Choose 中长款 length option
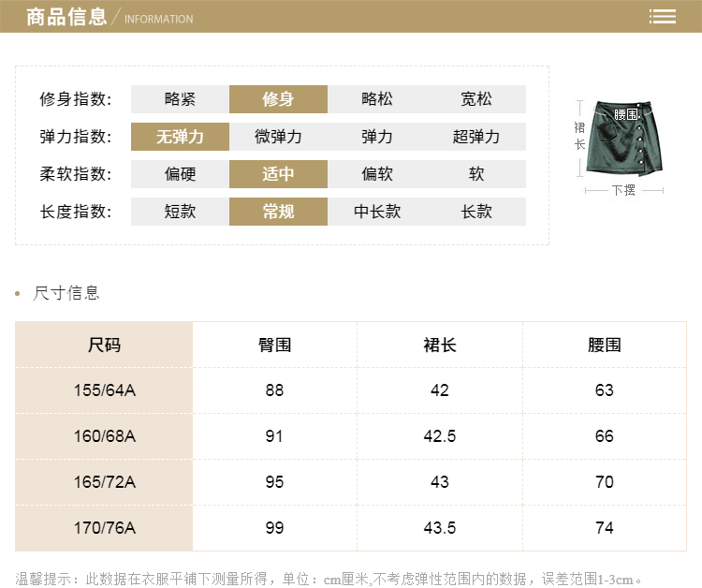Image resolution: width=702 pixels, height=588 pixels. [377, 212]
